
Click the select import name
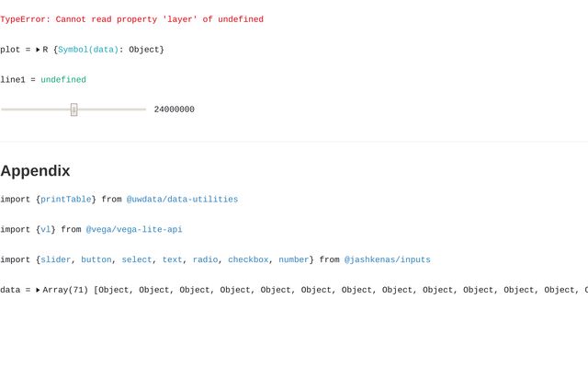pos(136,259)
